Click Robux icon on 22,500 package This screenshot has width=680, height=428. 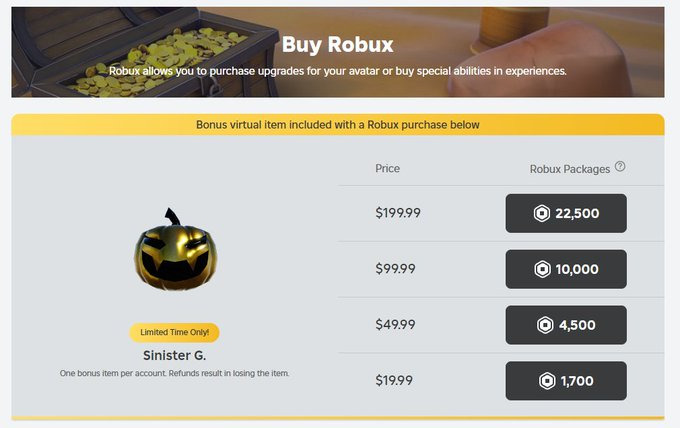click(x=543, y=213)
